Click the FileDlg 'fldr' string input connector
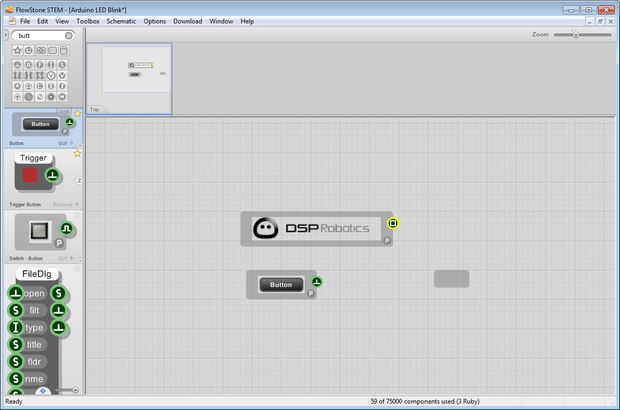The width and height of the screenshot is (620, 410). (16, 361)
